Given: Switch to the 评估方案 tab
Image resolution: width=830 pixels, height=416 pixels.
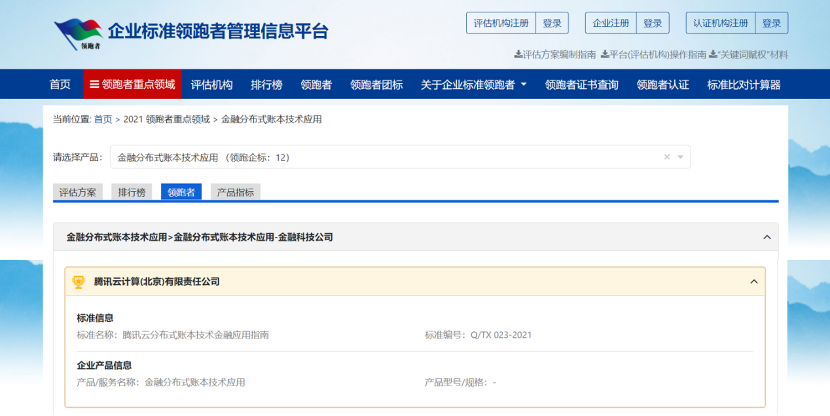Looking at the screenshot, I should pos(78,192).
